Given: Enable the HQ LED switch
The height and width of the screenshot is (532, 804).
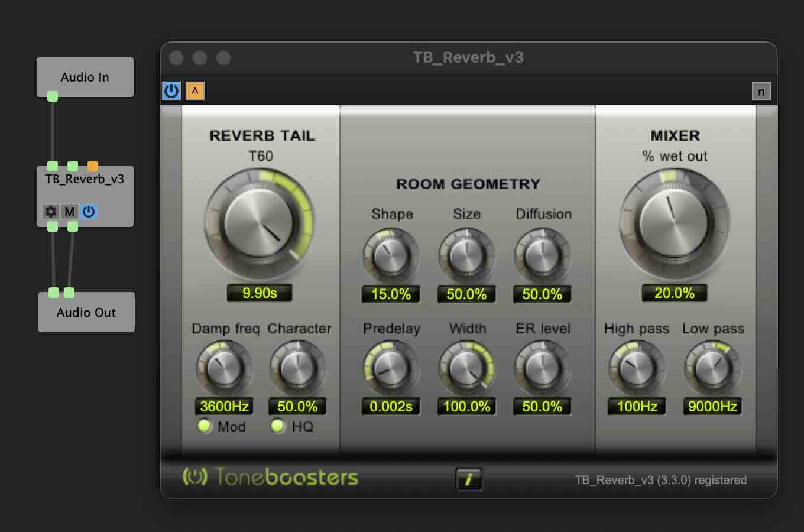Looking at the screenshot, I should click(277, 426).
